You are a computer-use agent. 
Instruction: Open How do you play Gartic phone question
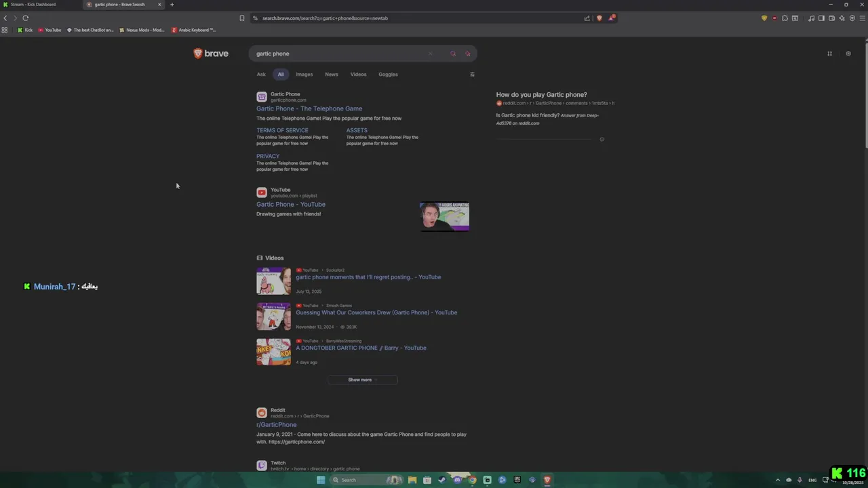tap(541, 95)
